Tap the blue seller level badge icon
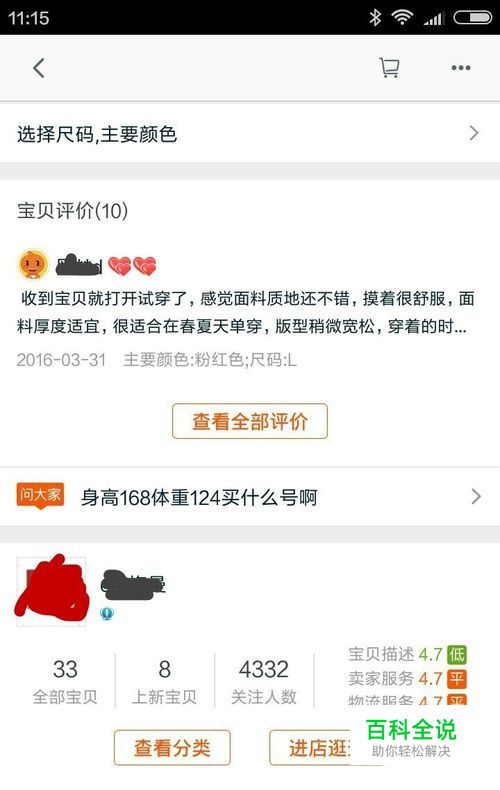Viewport: 500px width, 790px height. click(x=106, y=613)
